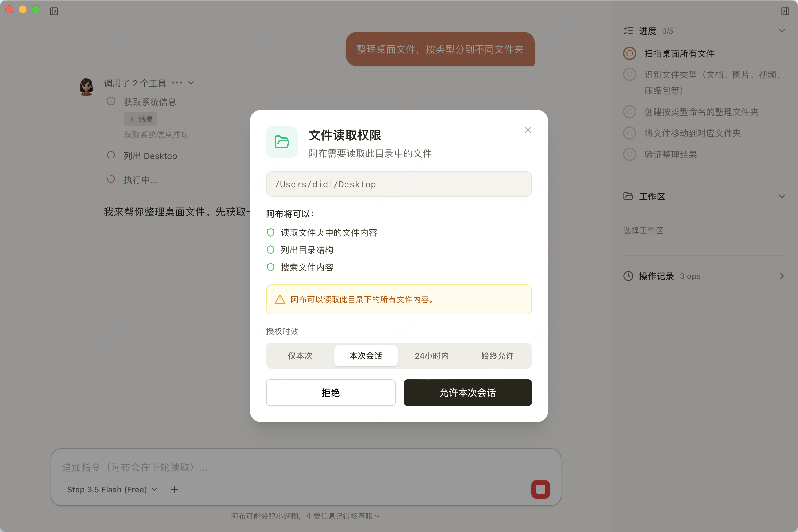Open the Step 3.5 Flash model selector
798x532 pixels.
click(x=111, y=489)
